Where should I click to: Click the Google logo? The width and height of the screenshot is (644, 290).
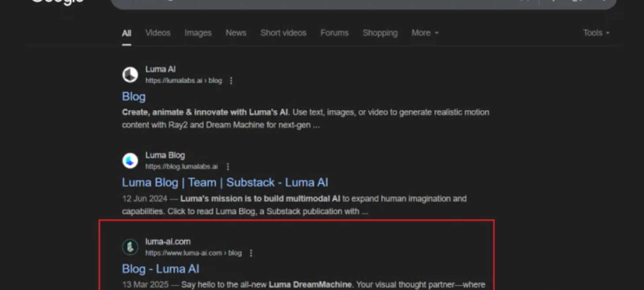click(x=57, y=2)
